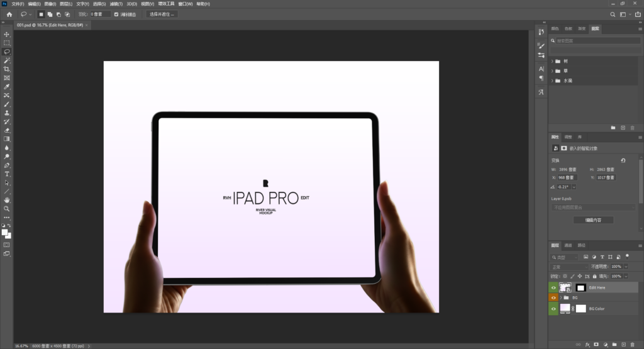
Task: Switch to the 路径 paths tab
Action: 581,245
